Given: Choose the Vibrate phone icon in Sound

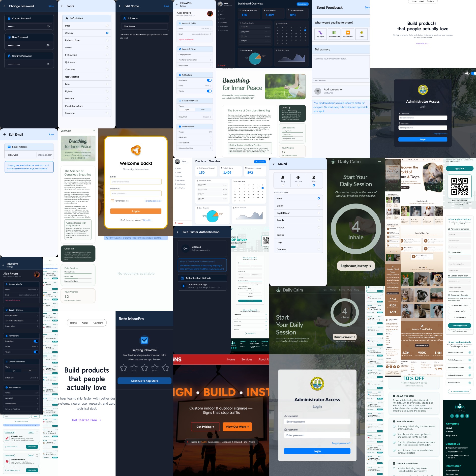Looking at the screenshot, I should (x=298, y=177).
